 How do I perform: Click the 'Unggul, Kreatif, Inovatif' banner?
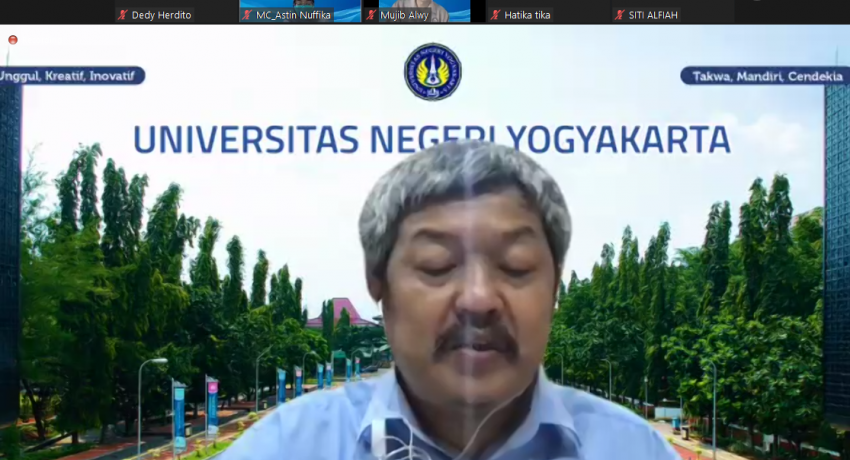(72, 75)
